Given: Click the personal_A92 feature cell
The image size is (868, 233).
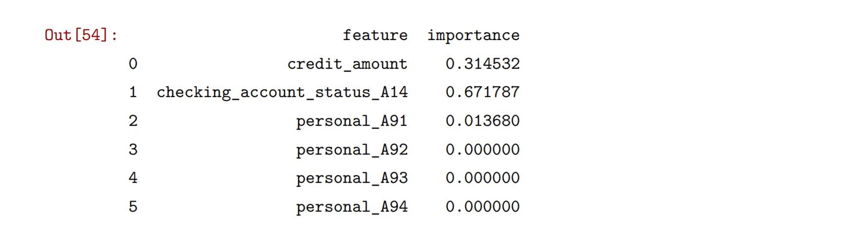Looking at the screenshot, I should (351, 150).
